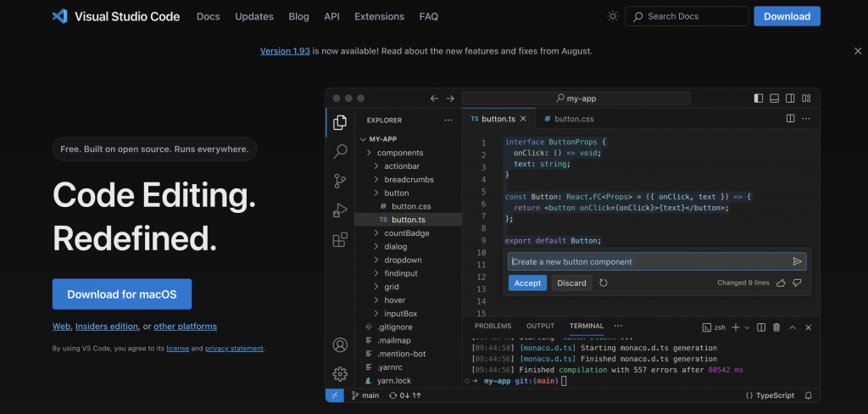This screenshot has width=868, height=414.
Task: Select yarn.lock in the explorer
Action: click(393, 381)
